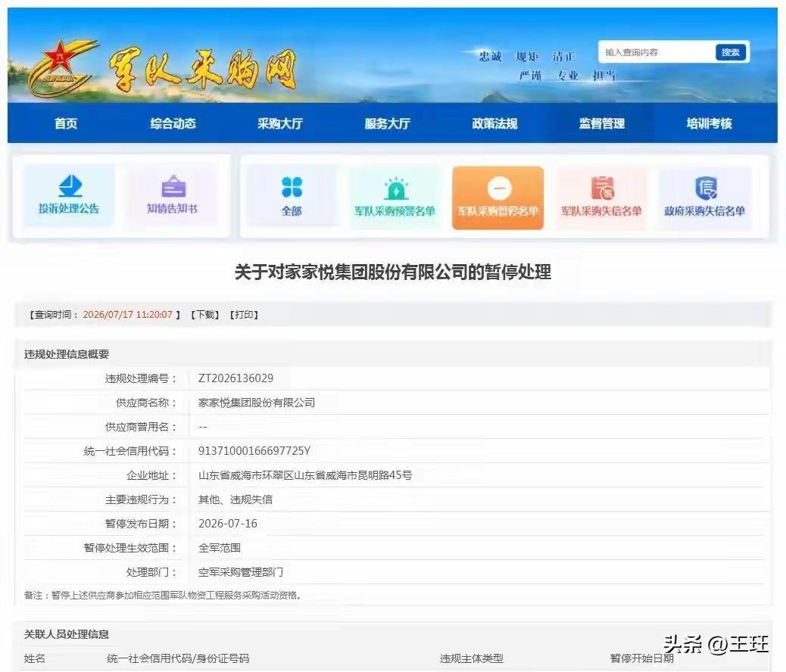This screenshot has width=786, height=672.
Task: Click the 统一社会信用代码/身份证号码 column header
Action: coord(178,658)
